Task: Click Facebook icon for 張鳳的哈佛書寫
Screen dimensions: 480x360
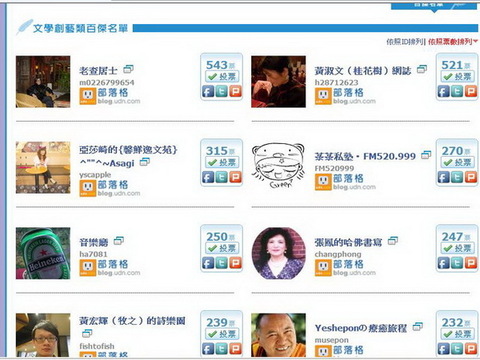Action: point(443,263)
